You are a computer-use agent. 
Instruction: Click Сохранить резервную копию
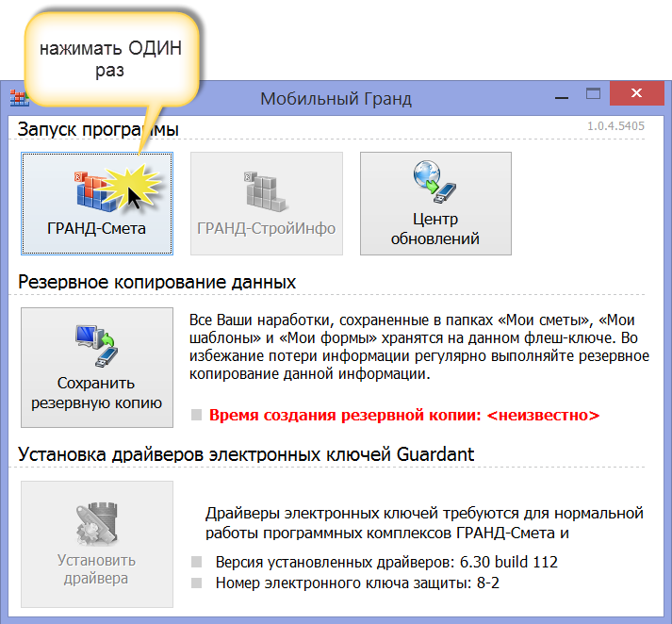[x=97, y=368]
